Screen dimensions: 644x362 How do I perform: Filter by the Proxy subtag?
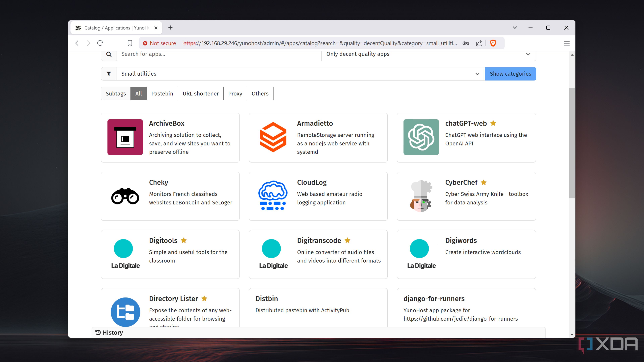235,94
